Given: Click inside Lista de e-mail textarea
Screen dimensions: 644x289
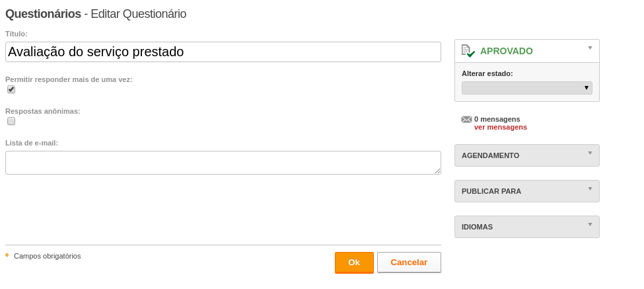Looking at the screenshot, I should 223,163.
